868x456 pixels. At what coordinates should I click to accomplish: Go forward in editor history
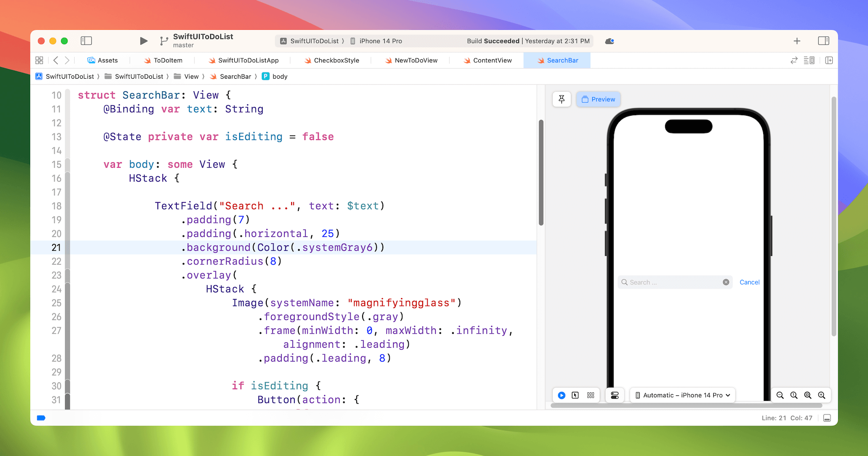tap(67, 60)
